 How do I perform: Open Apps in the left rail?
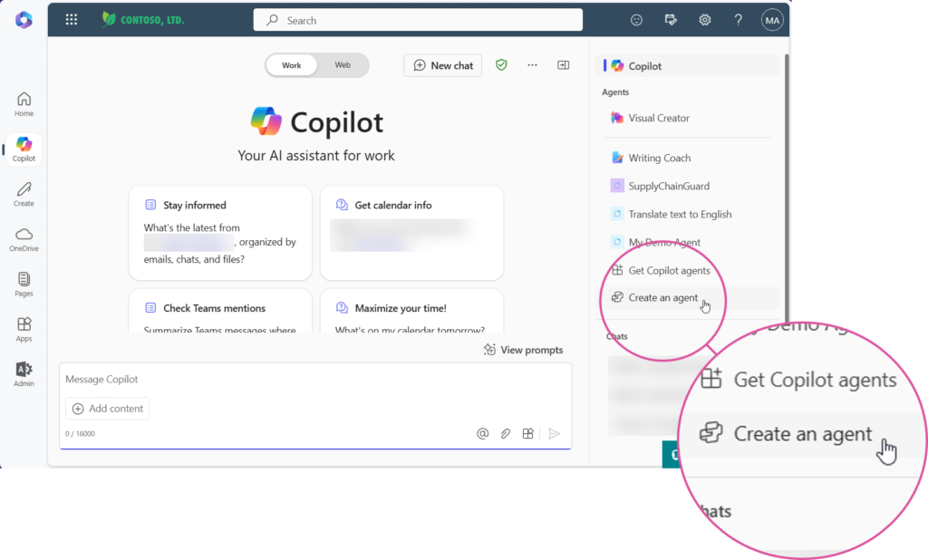(x=24, y=330)
